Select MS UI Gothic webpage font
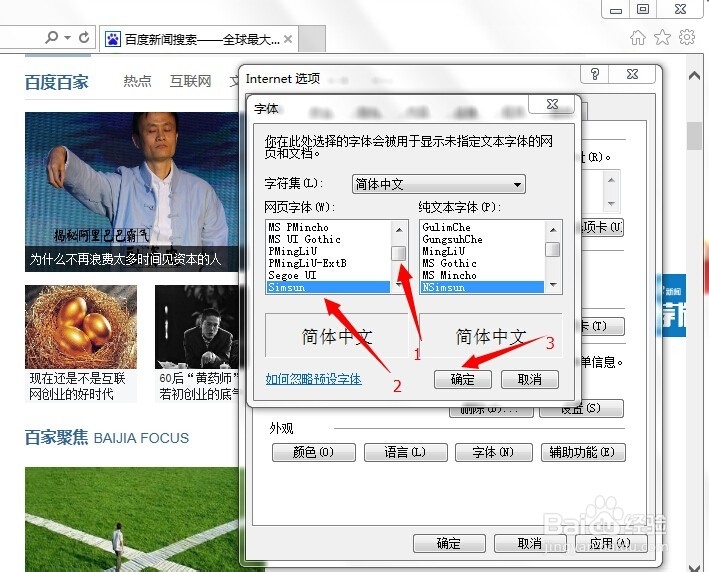This screenshot has width=709, height=572. [x=328, y=239]
